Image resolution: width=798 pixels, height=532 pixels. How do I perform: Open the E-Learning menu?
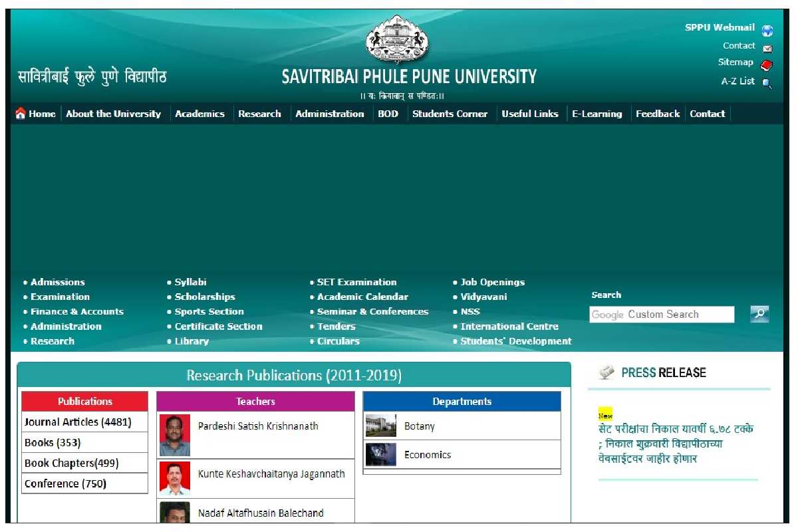point(597,114)
